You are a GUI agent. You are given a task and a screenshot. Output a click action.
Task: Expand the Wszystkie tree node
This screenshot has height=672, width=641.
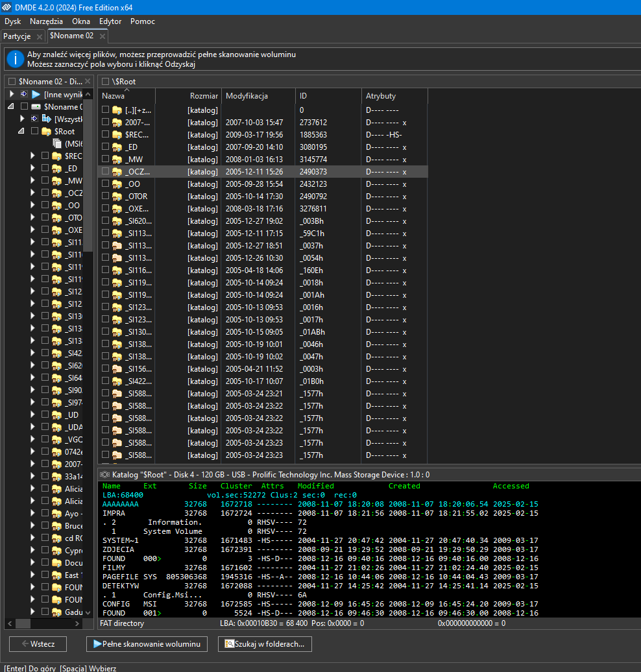(22, 118)
